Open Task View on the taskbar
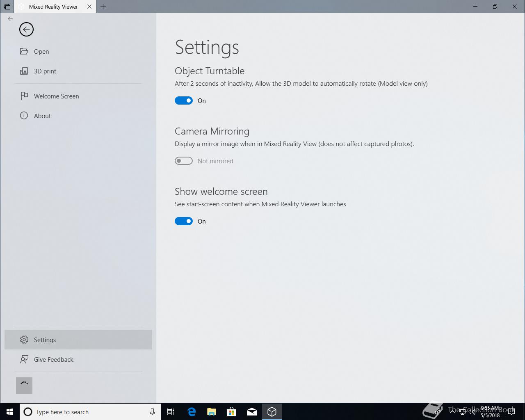 pos(171,412)
